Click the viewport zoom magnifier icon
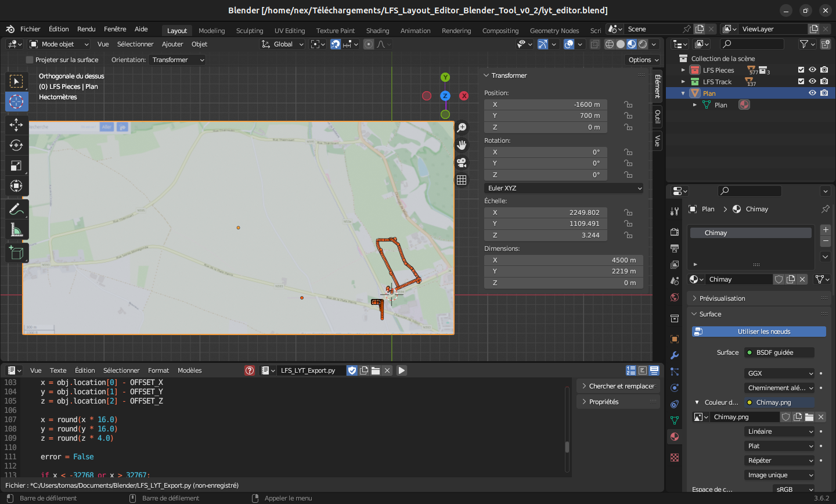Image resolution: width=836 pixels, height=504 pixels. pyautogui.click(x=462, y=128)
